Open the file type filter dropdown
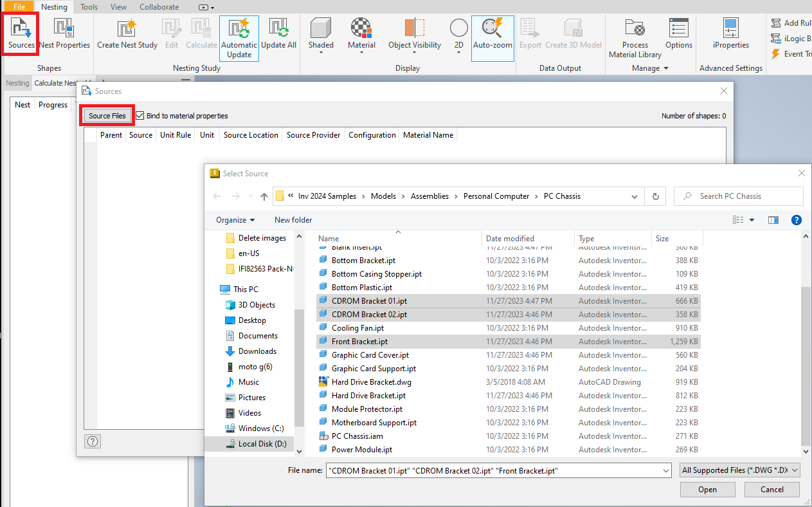812x507 pixels. pyautogui.click(x=740, y=471)
